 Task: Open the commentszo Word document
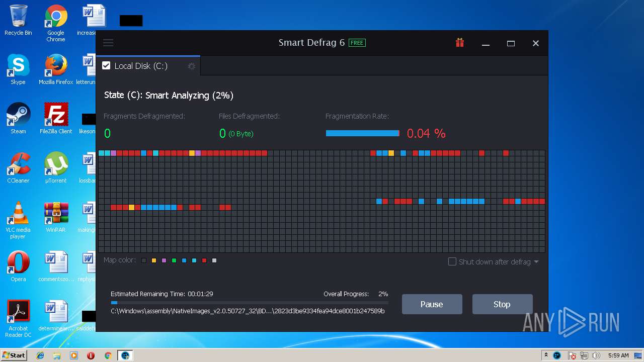(56, 267)
